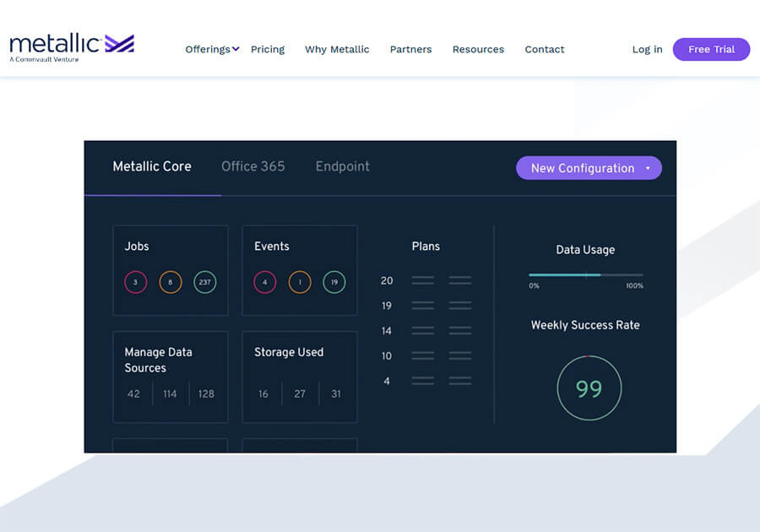Open the New Configuration dropdown
Viewport: 760px width, 532px height.
(x=589, y=168)
